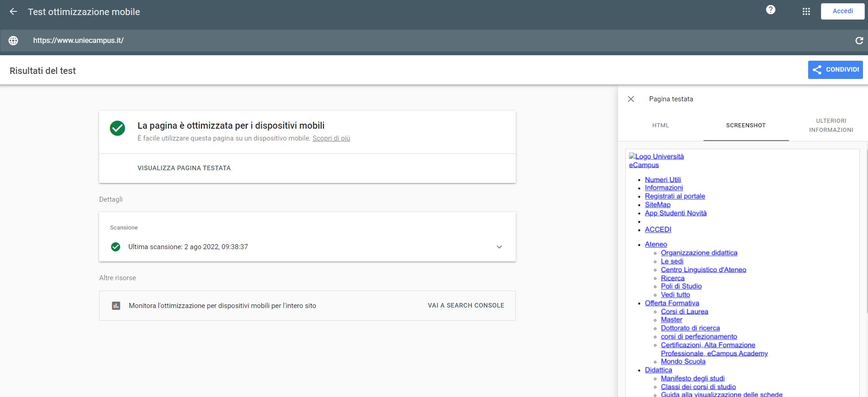Viewport: 868px width, 397px height.
Task: Click the Accedi sign-in button
Action: pos(842,11)
